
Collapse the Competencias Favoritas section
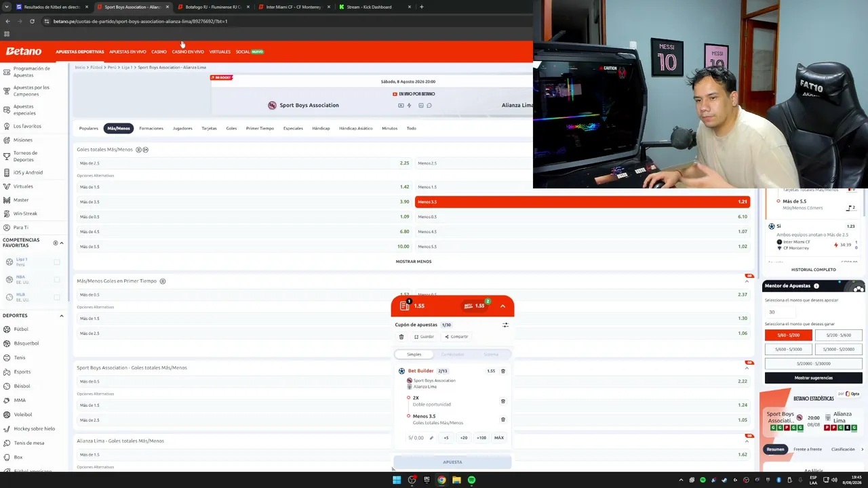click(x=62, y=243)
